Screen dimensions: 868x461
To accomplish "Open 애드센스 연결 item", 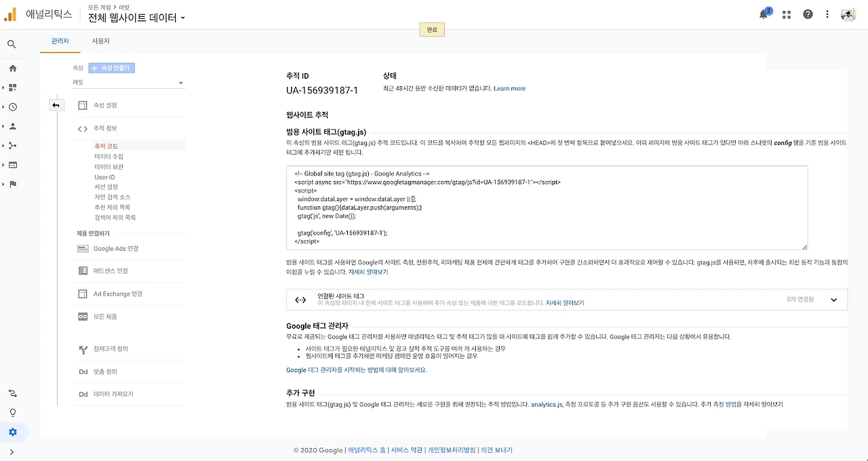I will tap(111, 271).
